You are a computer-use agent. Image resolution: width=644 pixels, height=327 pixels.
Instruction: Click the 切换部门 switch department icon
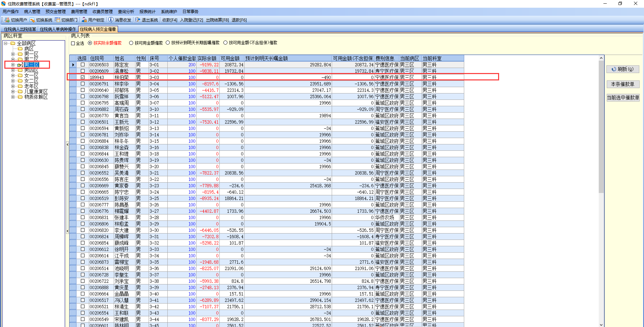tap(57, 20)
